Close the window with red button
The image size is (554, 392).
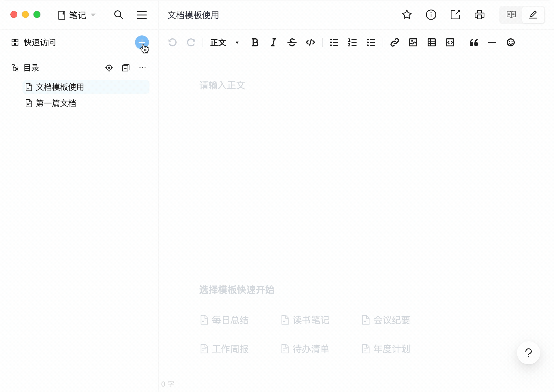pyautogui.click(x=14, y=15)
